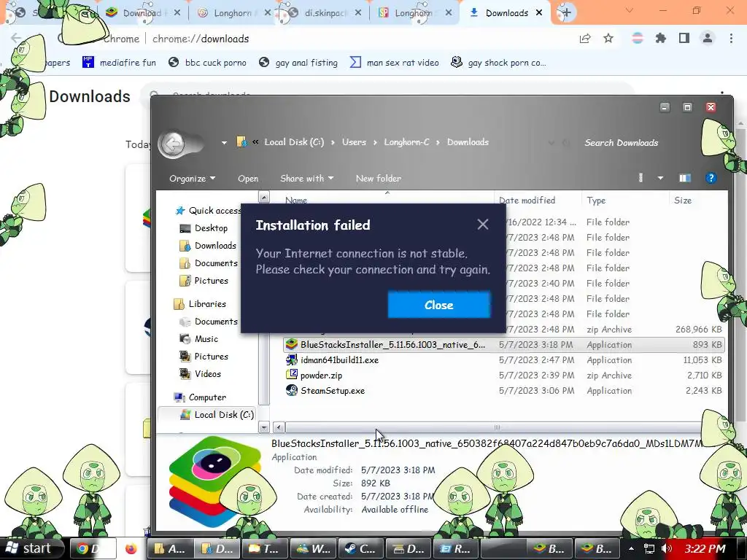
Task: Select Libraries in the navigation pane
Action: (206, 304)
